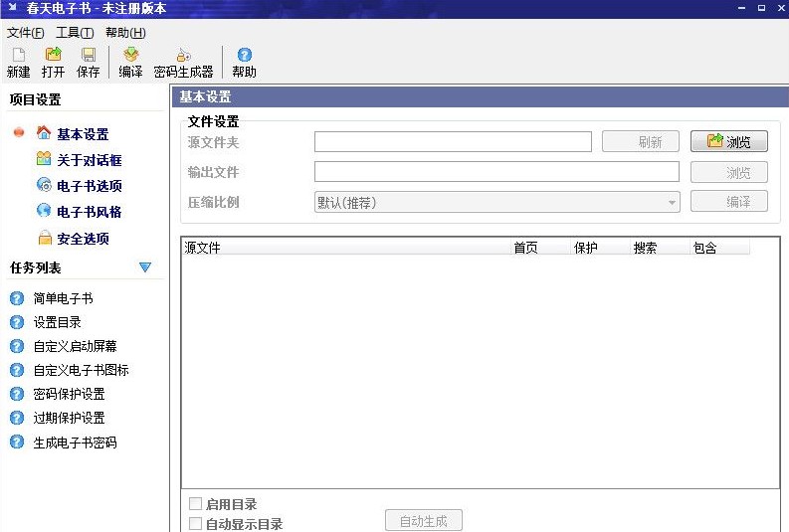Click help icon beside 生成电子书密码
The image size is (789, 532).
(x=17, y=442)
